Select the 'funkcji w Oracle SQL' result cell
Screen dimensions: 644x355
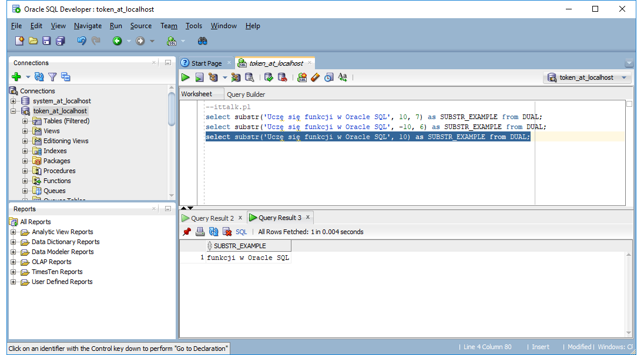[x=248, y=258]
